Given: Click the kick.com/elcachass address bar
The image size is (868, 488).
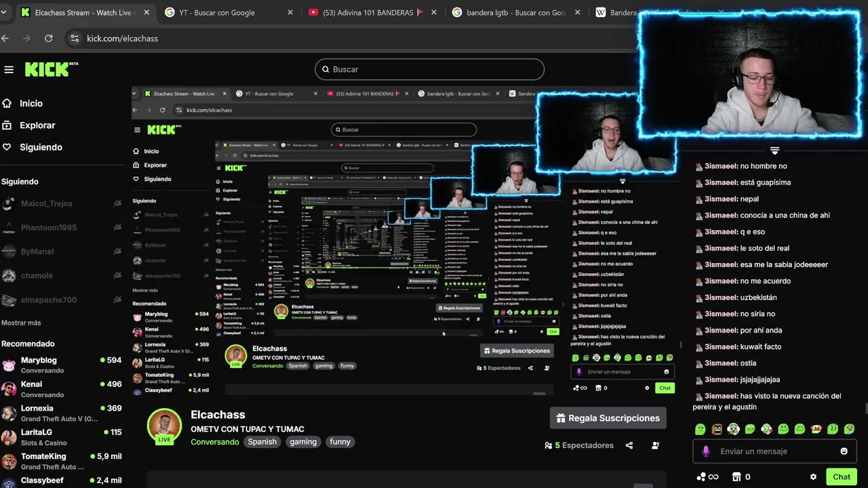Looking at the screenshot, I should pyautogui.click(x=122, y=39).
